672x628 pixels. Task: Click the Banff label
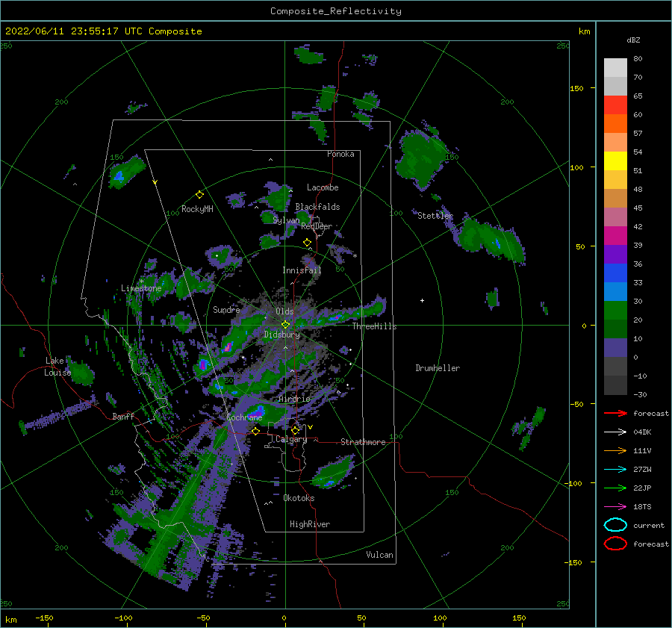(x=123, y=416)
